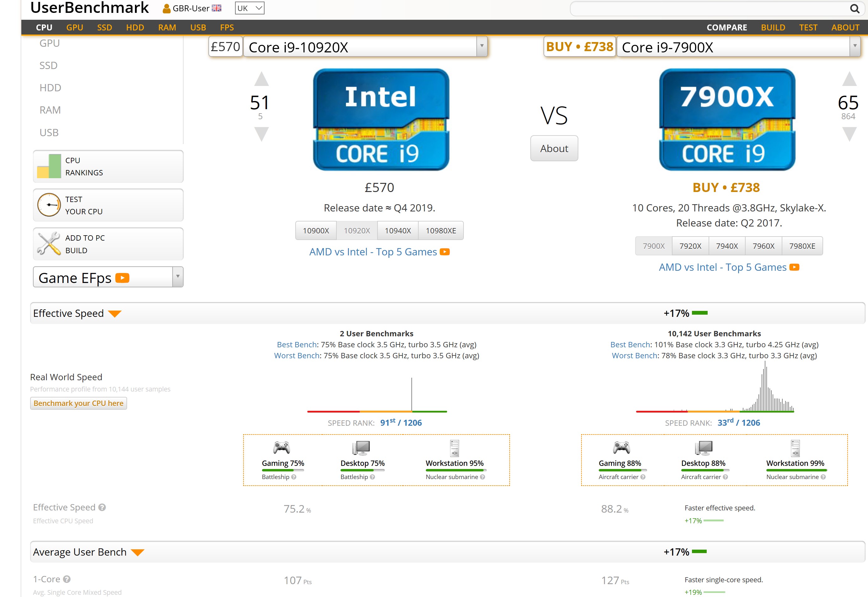
Task: Click the Intel Core i9 chip image
Action: (381, 120)
